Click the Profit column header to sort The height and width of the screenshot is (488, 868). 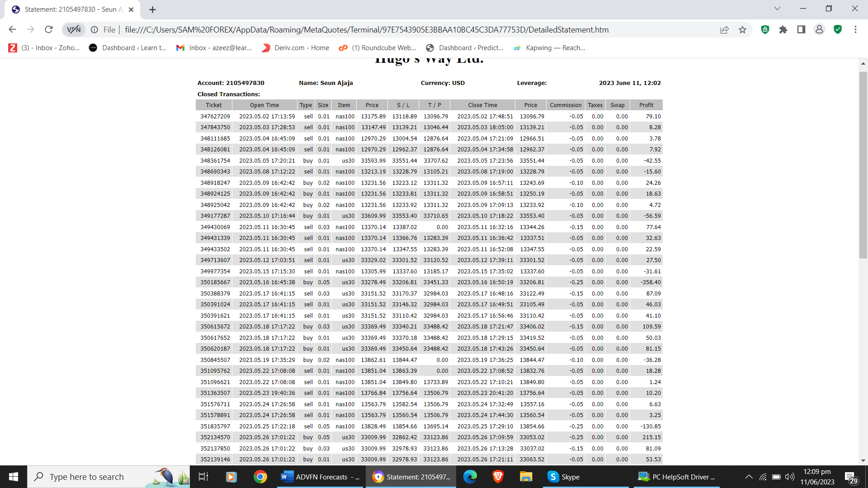click(x=646, y=105)
